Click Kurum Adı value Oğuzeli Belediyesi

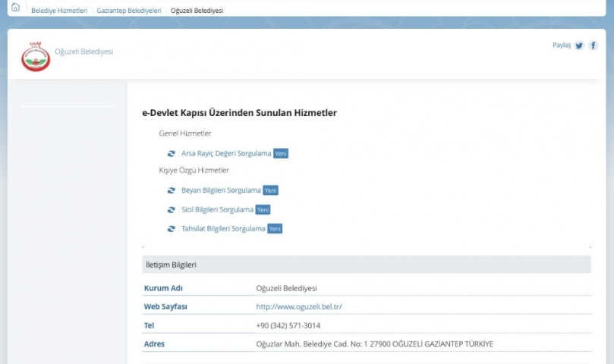287,288
